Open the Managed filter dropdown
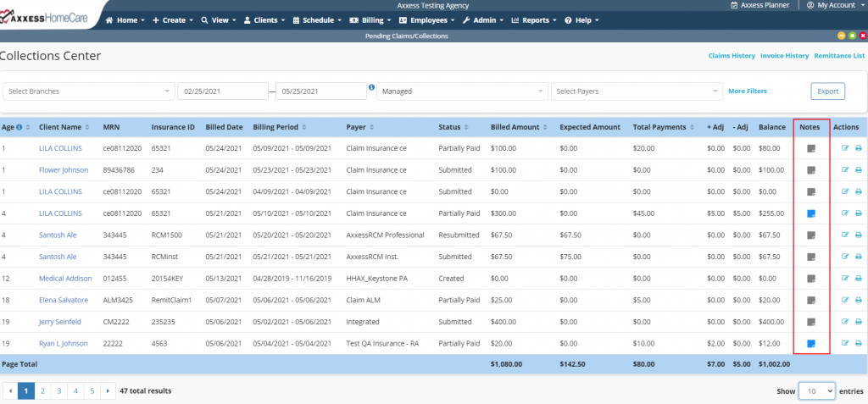868x404 pixels. coord(462,91)
